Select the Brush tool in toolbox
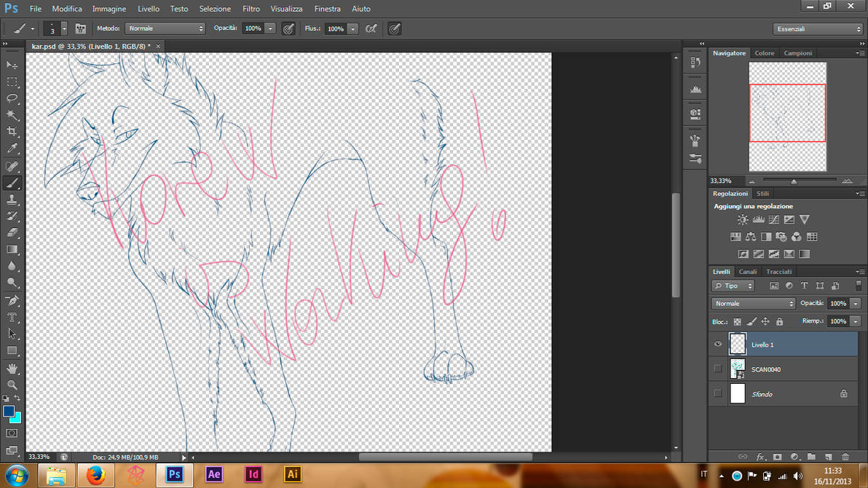 12,183
